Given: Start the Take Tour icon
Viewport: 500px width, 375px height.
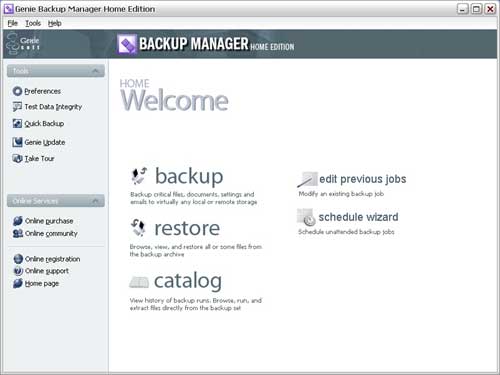Looking at the screenshot, I should point(17,158).
